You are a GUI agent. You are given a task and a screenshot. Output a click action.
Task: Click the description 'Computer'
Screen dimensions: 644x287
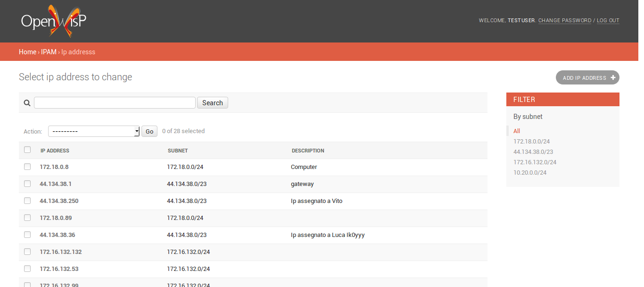coord(304,167)
